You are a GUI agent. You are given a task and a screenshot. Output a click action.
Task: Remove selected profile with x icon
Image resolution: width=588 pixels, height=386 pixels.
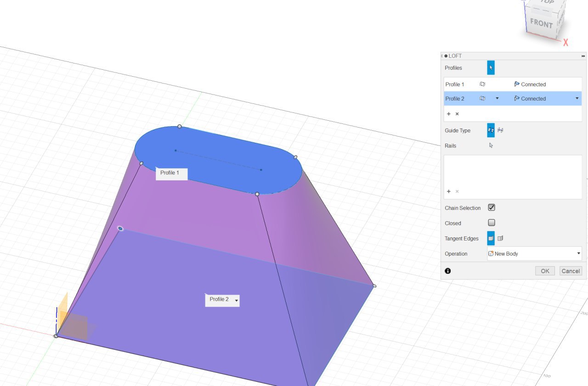pyautogui.click(x=457, y=114)
